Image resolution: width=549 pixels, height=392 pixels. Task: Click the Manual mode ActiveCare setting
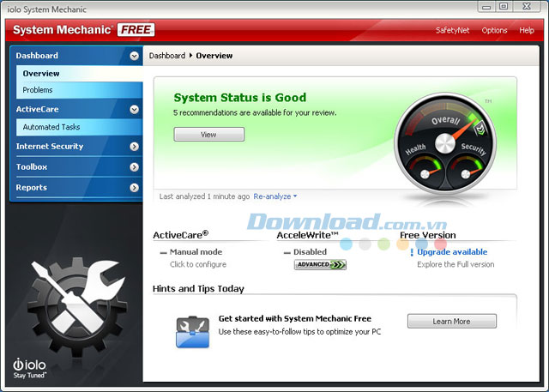(x=196, y=252)
